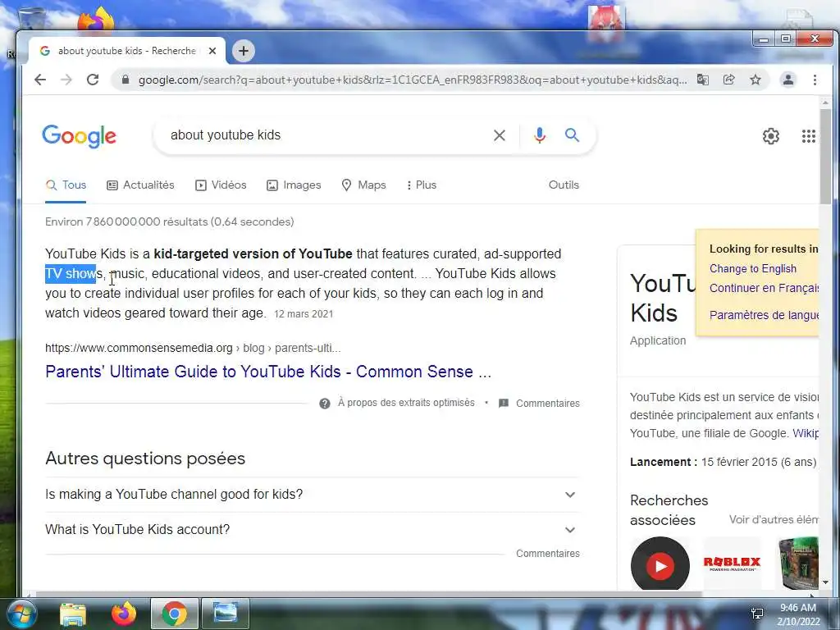Open Parents' Ultimate Guide to YouTube Kids link

pos(268,372)
